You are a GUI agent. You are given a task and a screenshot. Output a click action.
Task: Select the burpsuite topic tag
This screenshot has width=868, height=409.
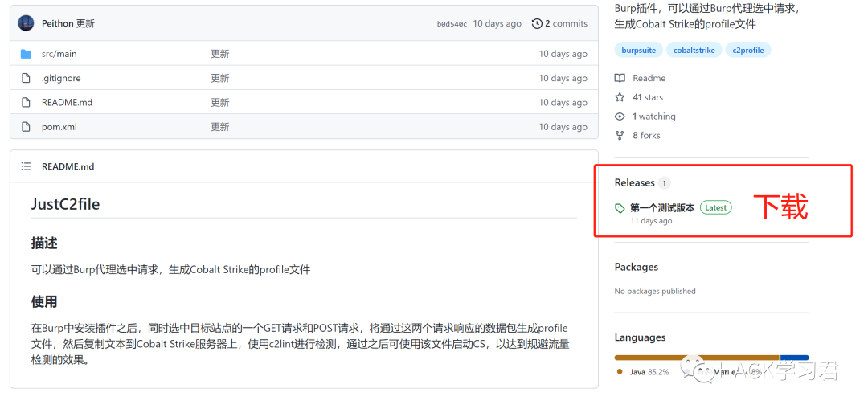pyautogui.click(x=639, y=51)
